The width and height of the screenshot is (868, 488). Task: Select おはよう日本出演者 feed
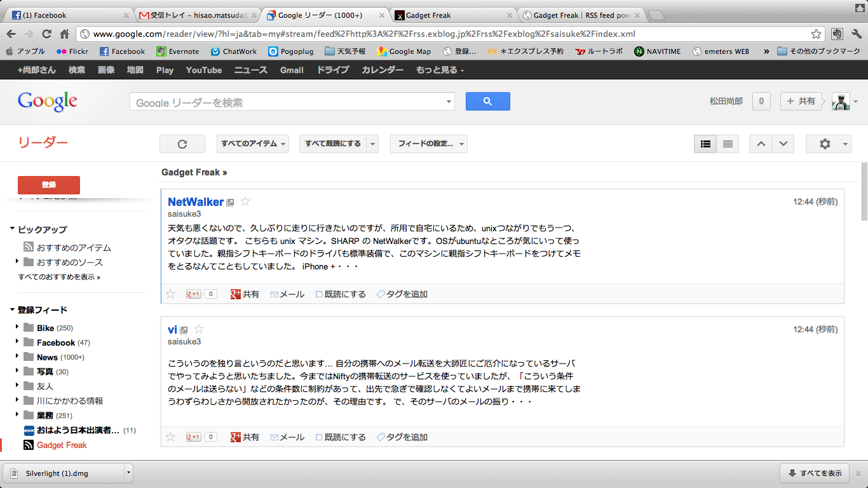(x=78, y=430)
